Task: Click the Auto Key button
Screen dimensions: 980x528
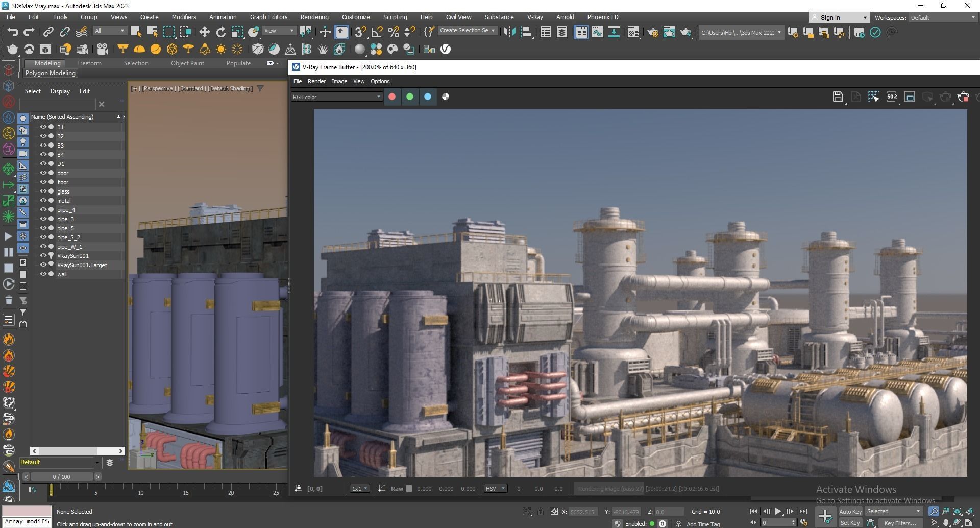Action: tap(850, 512)
